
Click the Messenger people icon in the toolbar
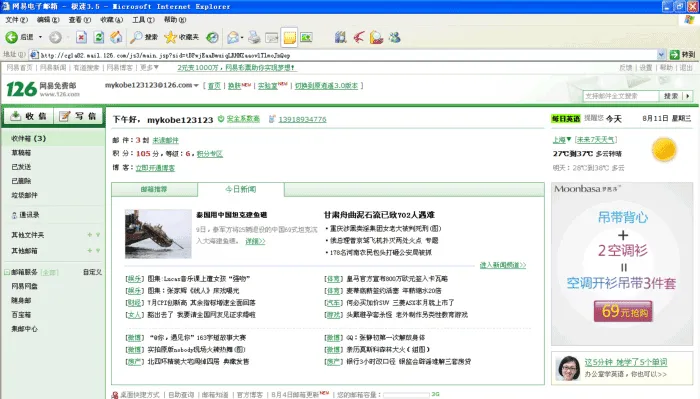point(394,37)
